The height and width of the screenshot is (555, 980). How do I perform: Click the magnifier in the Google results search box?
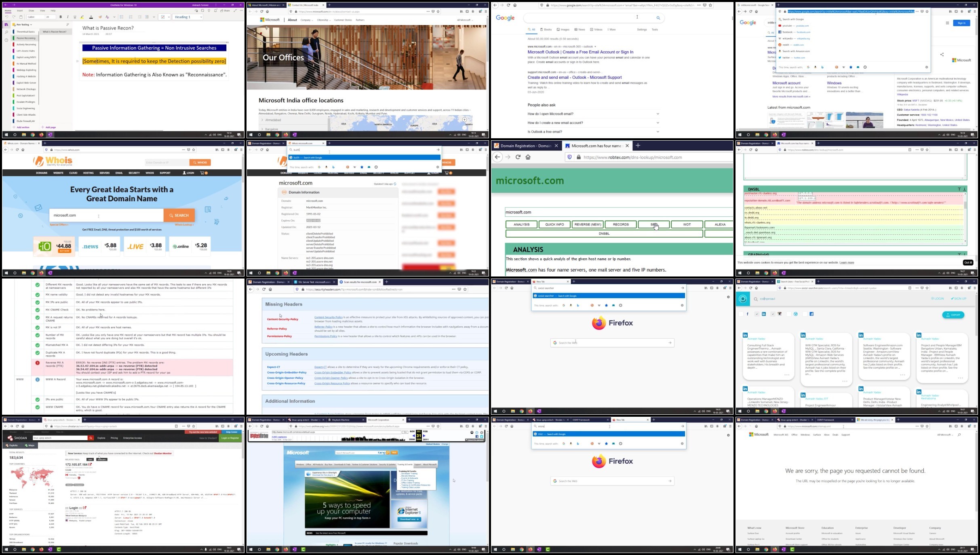(658, 18)
